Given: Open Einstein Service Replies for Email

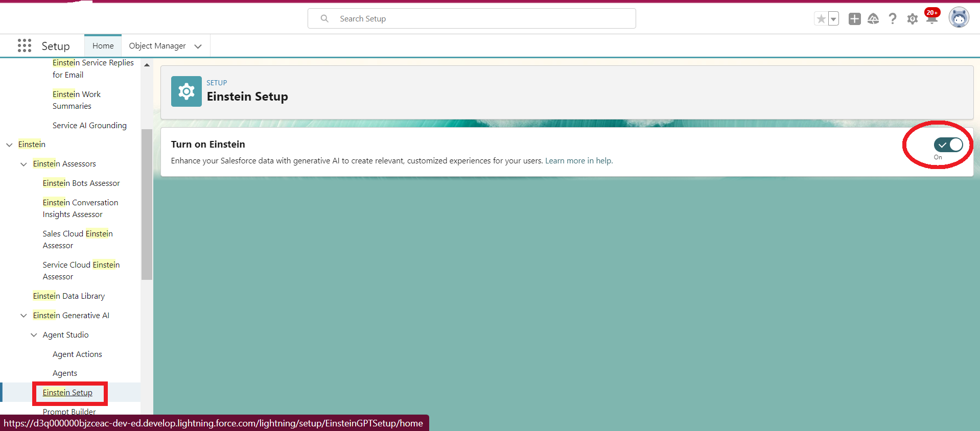Looking at the screenshot, I should tap(93, 68).
